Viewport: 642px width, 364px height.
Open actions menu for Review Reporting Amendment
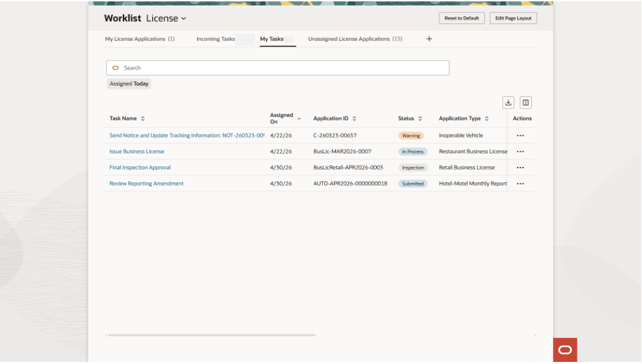[521, 184]
